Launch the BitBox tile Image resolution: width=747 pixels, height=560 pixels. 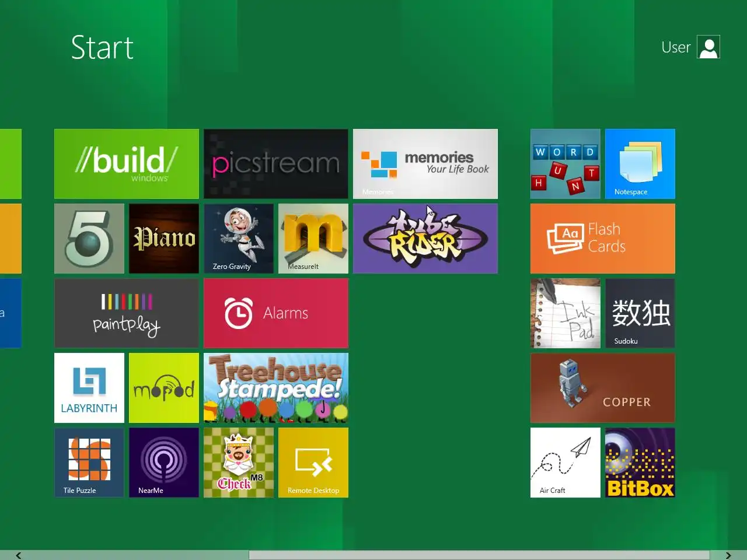click(640, 463)
